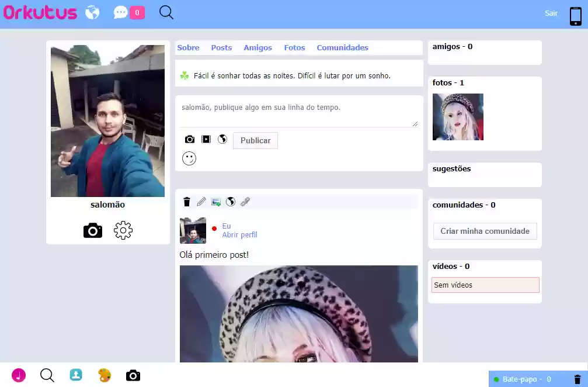588x387 pixels.
Task: Delete the post using the trash icon
Action: coord(186,201)
